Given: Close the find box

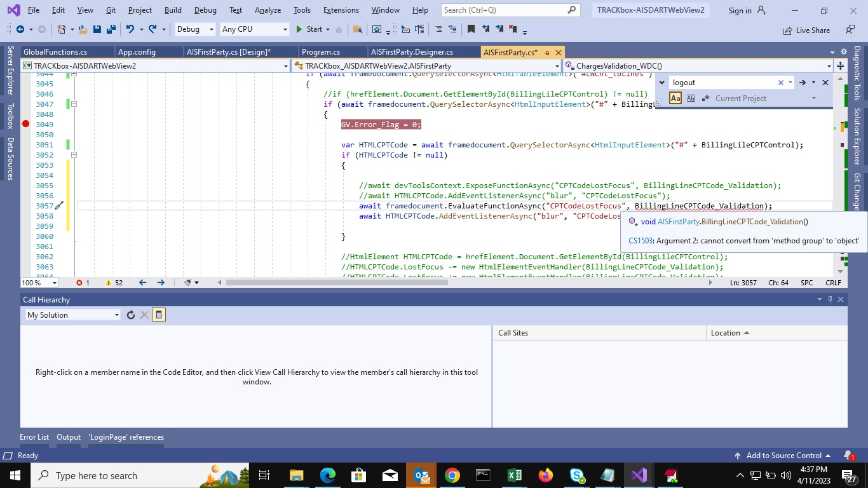Looking at the screenshot, I should (x=825, y=83).
